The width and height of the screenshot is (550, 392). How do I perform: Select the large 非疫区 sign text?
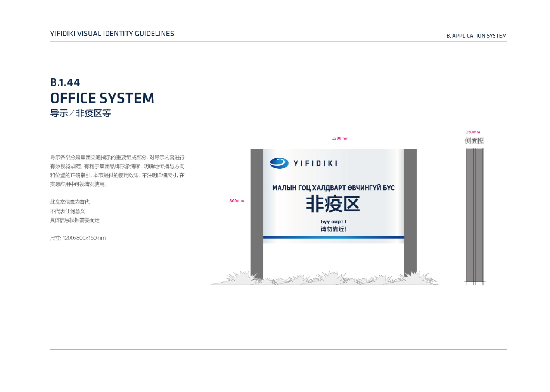tap(333, 204)
